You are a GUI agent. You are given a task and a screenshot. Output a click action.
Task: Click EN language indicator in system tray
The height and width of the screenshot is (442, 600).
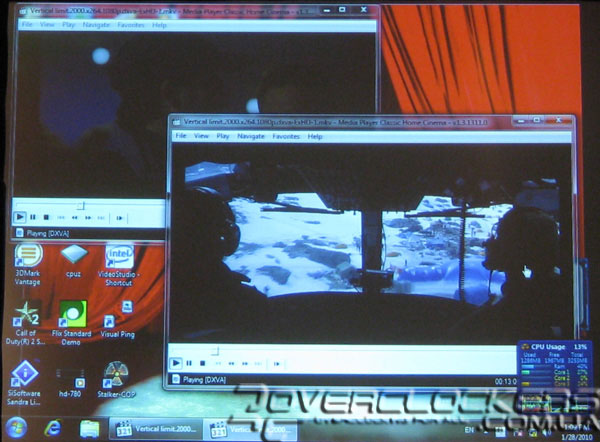469,430
